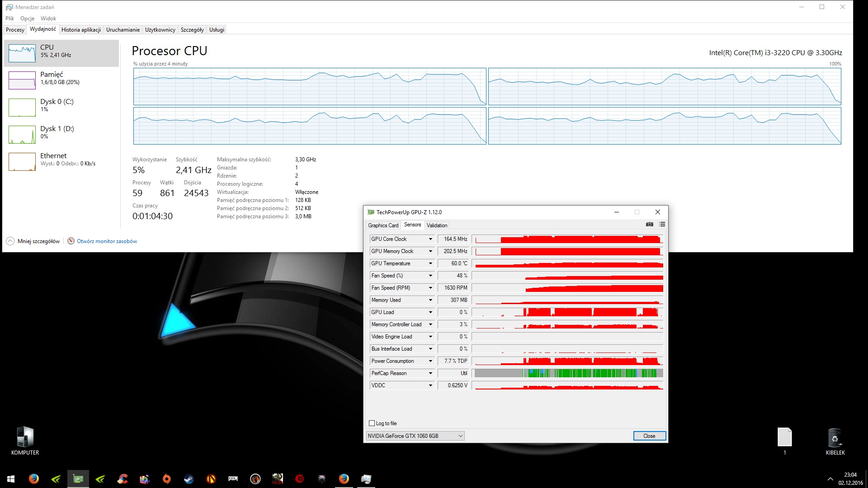Screen dimensions: 868x488
Task: Expand the PerfCap Reason dropdown arrow
Action: [430, 373]
